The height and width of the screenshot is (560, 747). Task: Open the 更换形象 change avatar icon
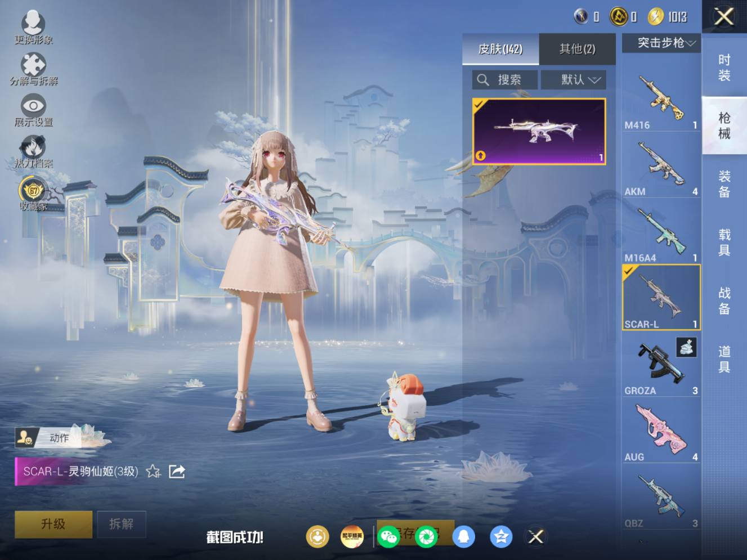click(33, 27)
